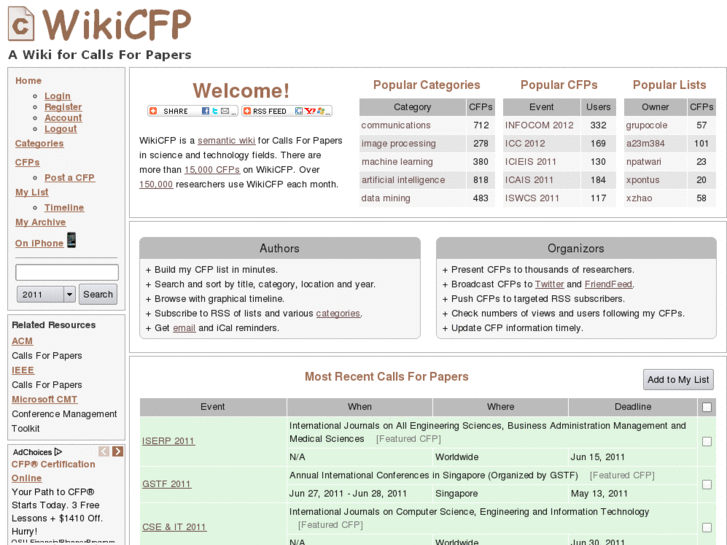Open Categories in the sidebar
Viewport: 727px width, 545px height.
pyautogui.click(x=39, y=143)
